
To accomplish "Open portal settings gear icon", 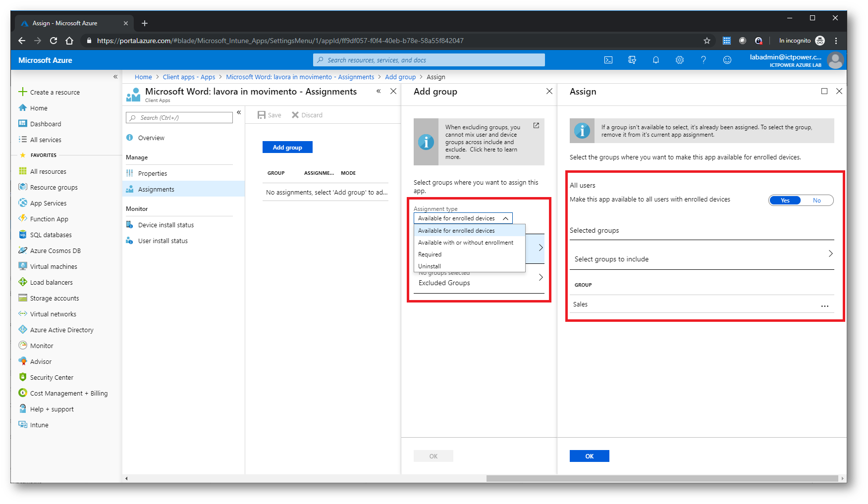I will coord(680,60).
